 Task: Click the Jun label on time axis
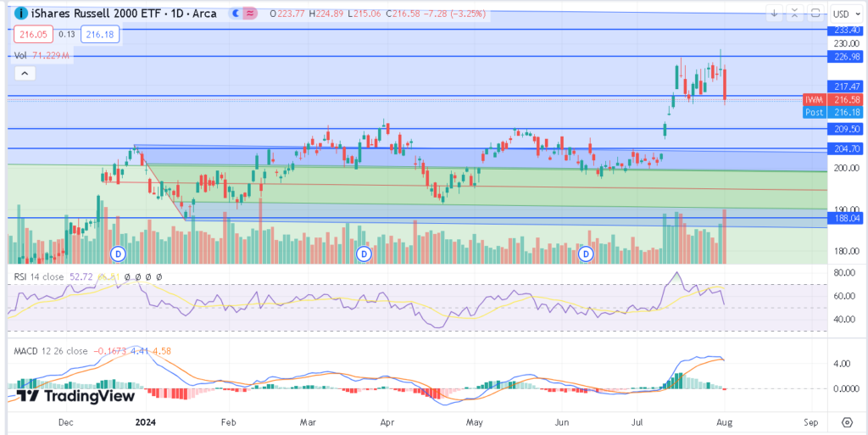pyautogui.click(x=563, y=422)
